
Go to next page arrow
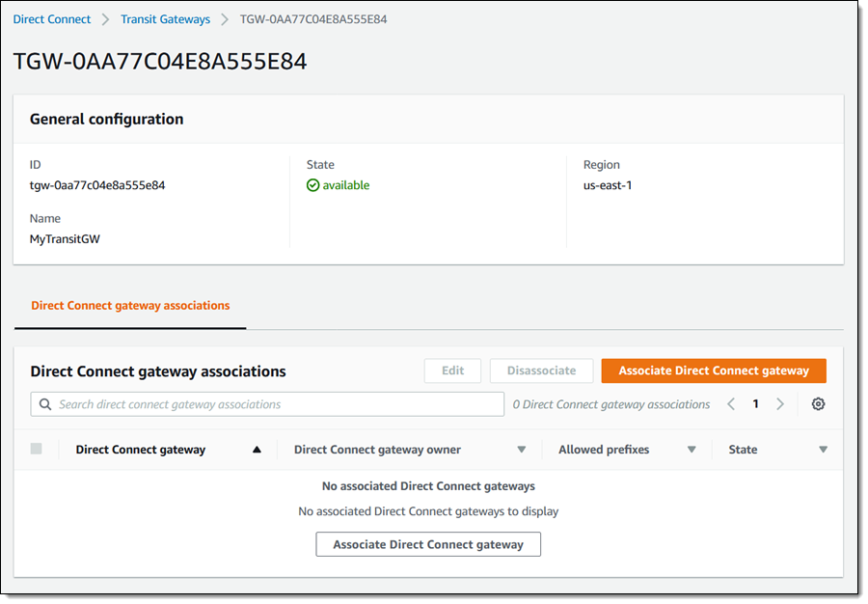coord(780,404)
